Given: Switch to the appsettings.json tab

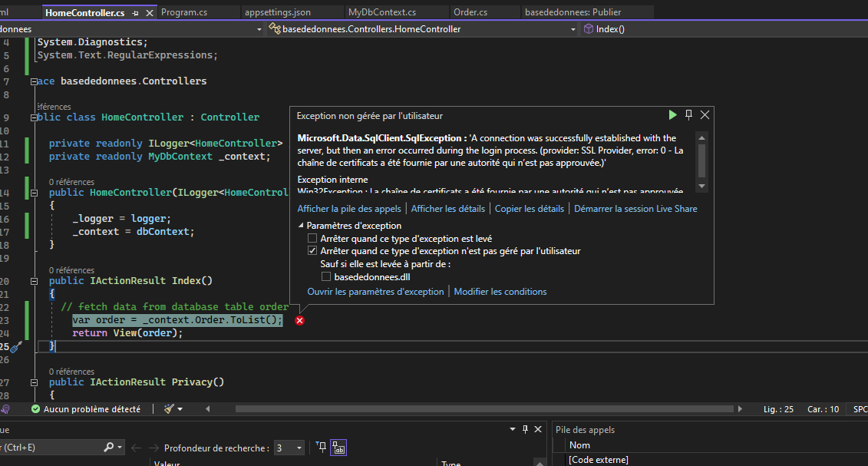Looking at the screenshot, I should click(x=277, y=12).
